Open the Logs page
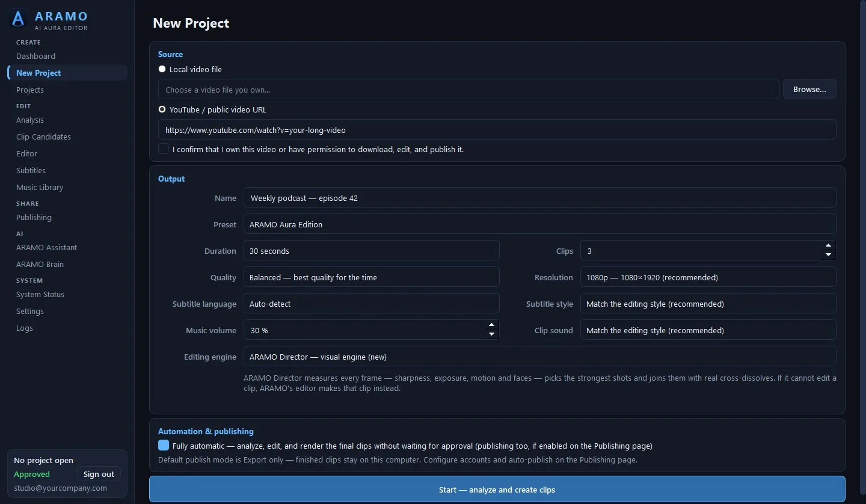This screenshot has height=504, width=866. tap(25, 328)
